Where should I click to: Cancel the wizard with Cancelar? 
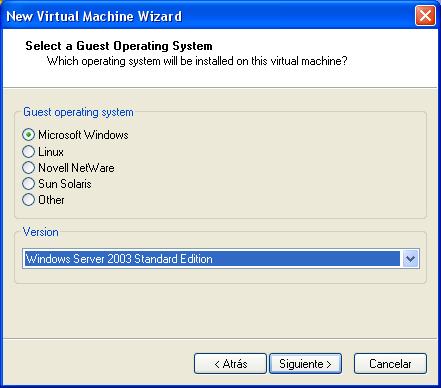(x=390, y=364)
